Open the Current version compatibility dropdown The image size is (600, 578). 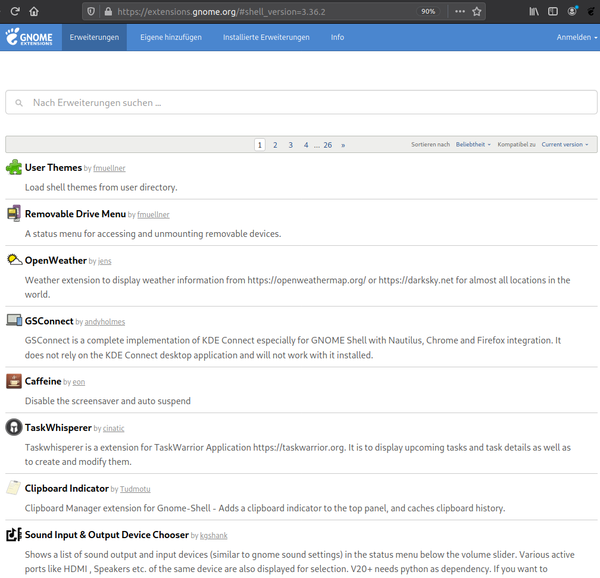(565, 144)
